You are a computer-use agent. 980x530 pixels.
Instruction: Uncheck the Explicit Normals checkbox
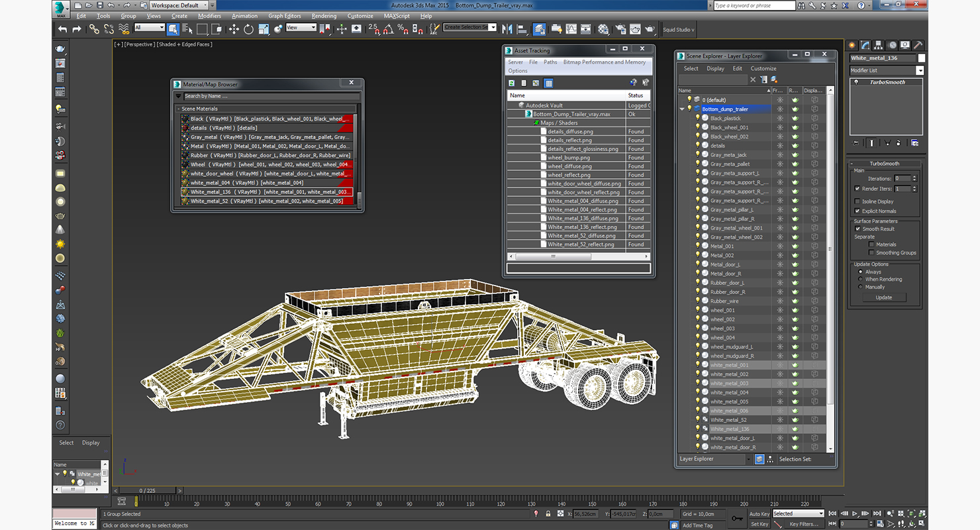[857, 211]
